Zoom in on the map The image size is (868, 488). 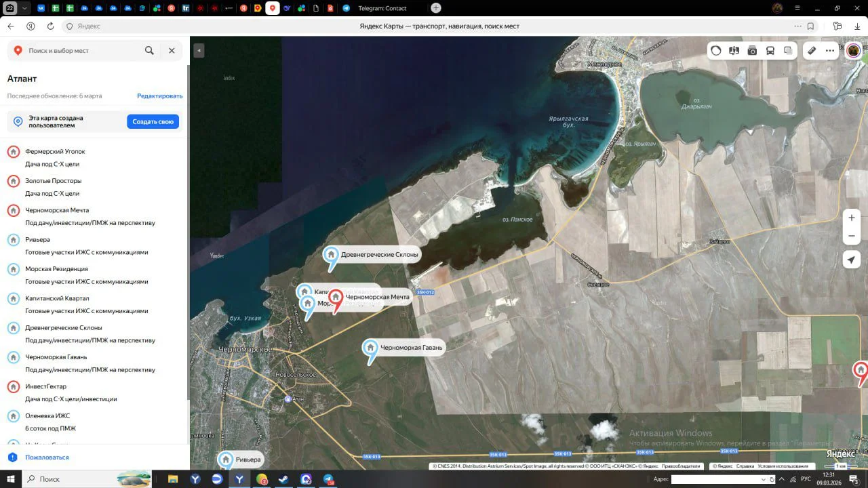pyautogui.click(x=852, y=218)
